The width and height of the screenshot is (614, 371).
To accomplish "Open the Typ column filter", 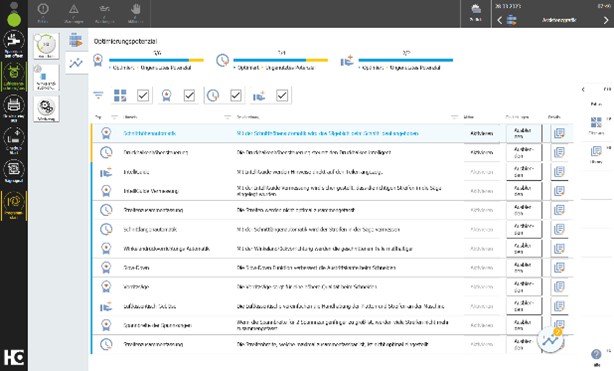I will point(115,117).
